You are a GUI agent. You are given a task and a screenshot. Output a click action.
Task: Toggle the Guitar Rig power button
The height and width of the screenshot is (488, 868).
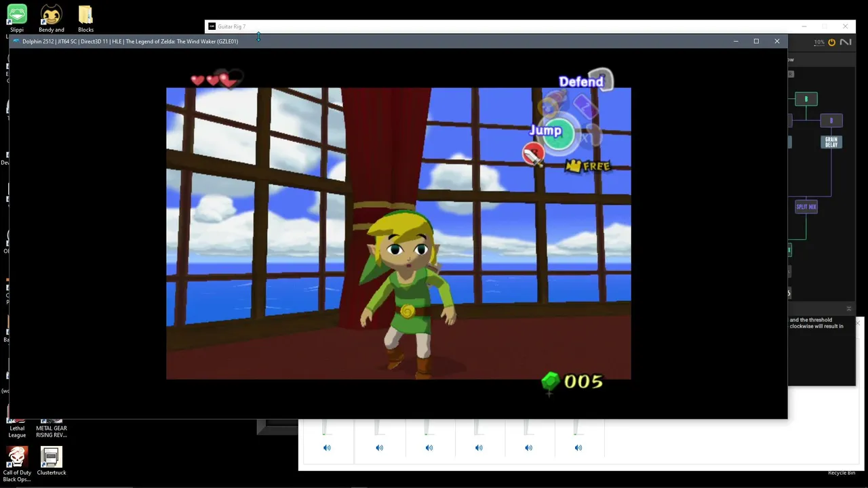(832, 42)
